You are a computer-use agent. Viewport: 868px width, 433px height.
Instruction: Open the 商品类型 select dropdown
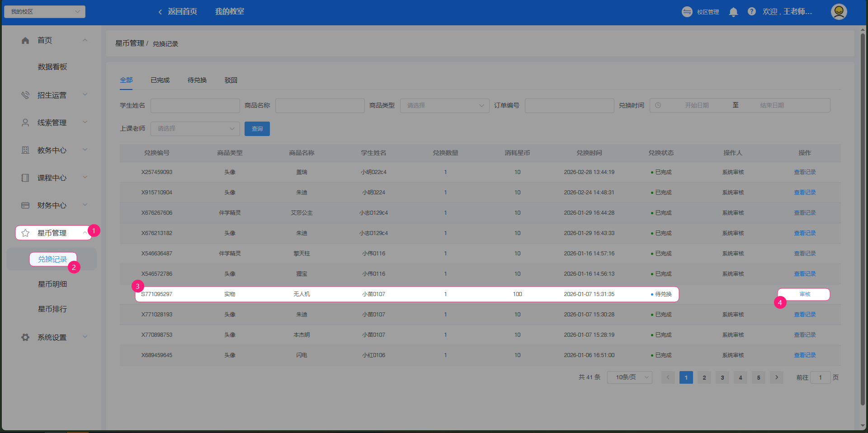point(444,106)
